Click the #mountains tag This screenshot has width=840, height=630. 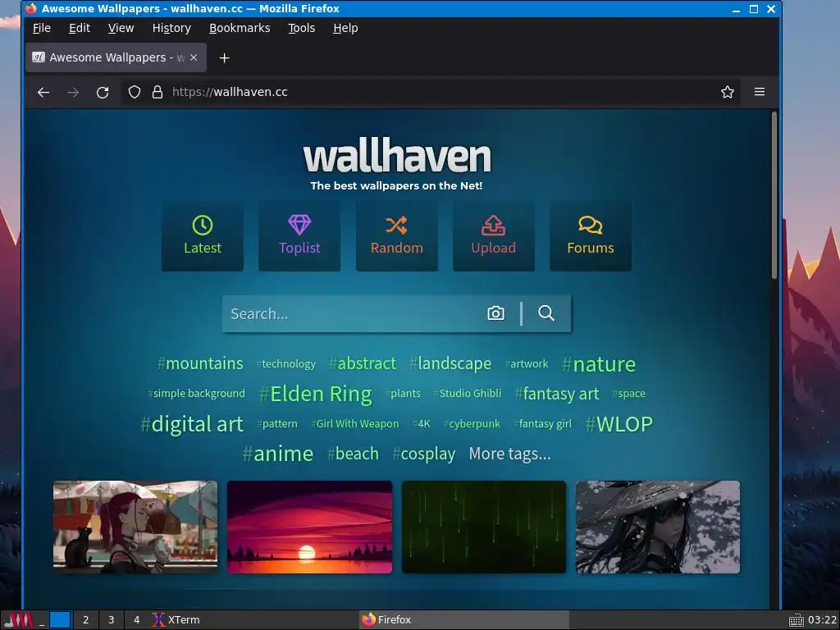coord(200,363)
